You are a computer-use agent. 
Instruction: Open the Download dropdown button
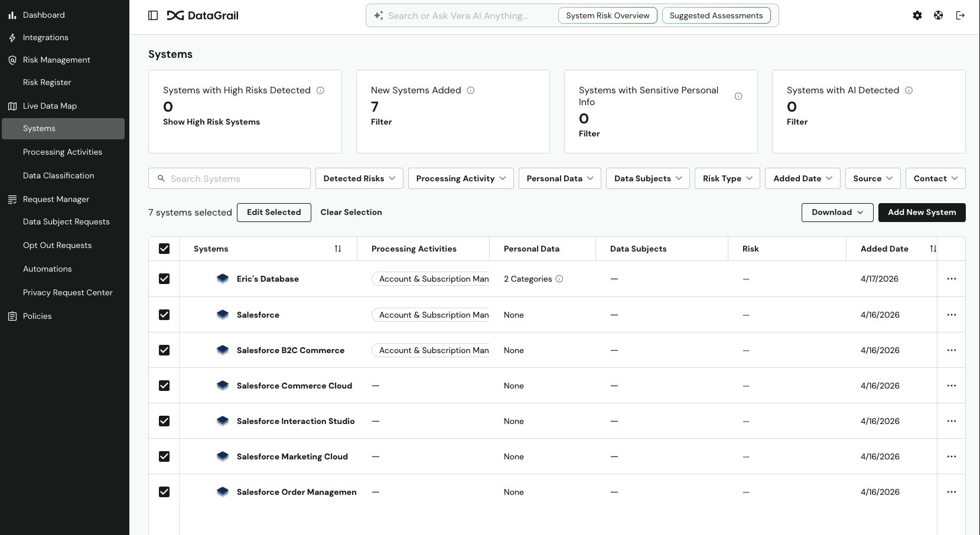(x=838, y=213)
